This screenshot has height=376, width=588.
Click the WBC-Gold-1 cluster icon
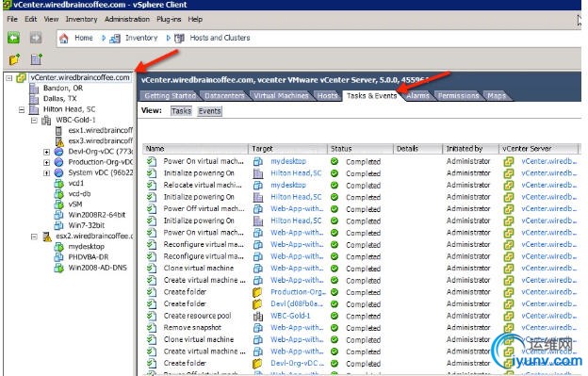[46, 120]
